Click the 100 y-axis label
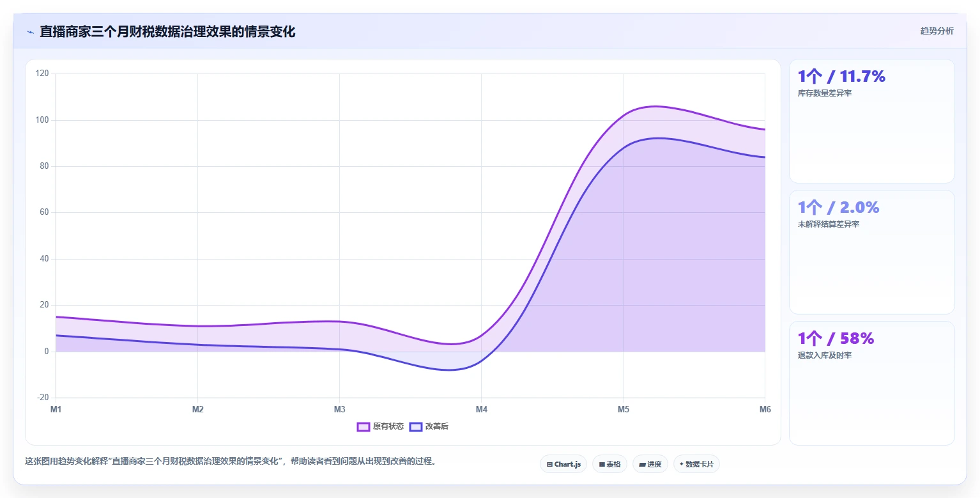The image size is (980, 498). 42,120
